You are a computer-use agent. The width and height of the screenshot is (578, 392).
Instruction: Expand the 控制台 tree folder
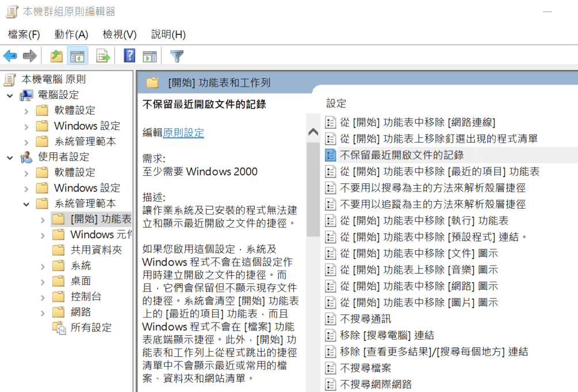pos(43,297)
